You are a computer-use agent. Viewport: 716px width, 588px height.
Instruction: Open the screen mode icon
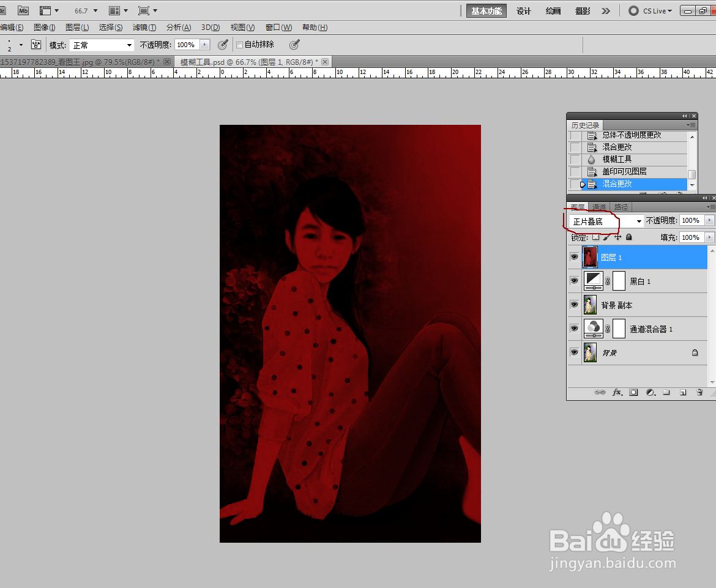pos(143,10)
